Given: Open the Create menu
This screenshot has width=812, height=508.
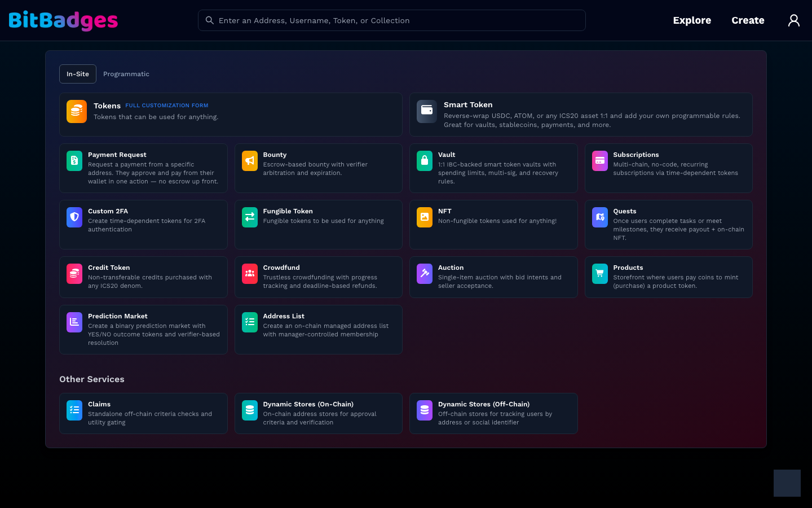Looking at the screenshot, I should click(x=748, y=20).
